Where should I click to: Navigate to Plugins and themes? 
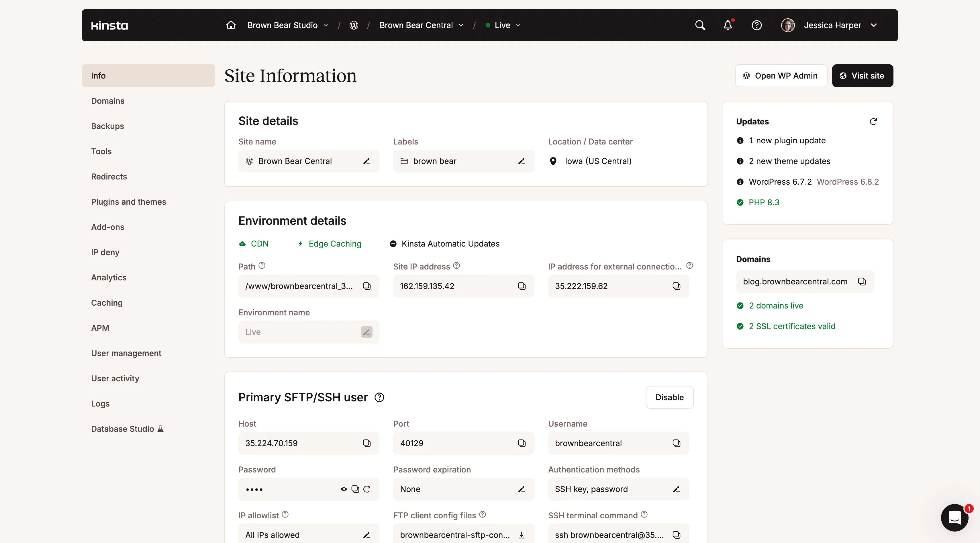(129, 202)
